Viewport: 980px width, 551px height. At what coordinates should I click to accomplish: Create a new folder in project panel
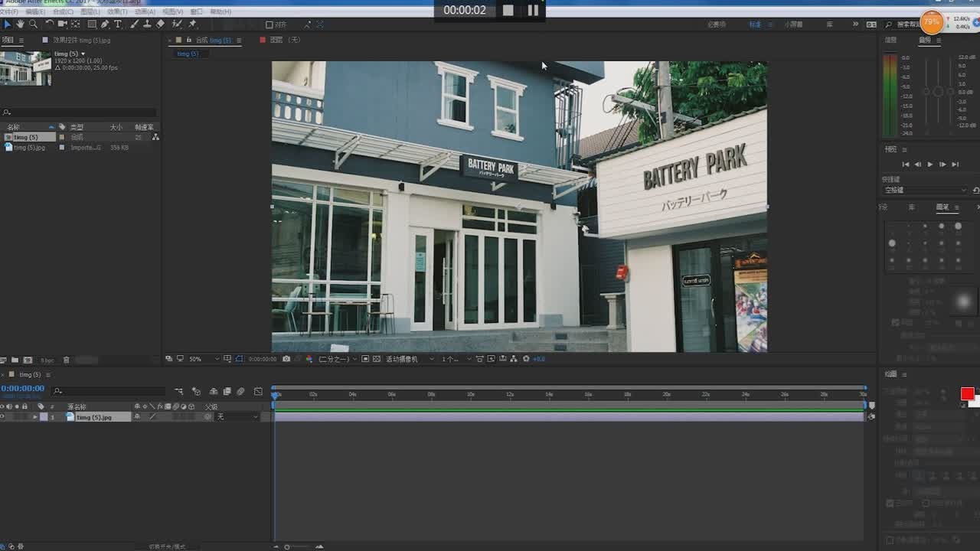(x=15, y=360)
